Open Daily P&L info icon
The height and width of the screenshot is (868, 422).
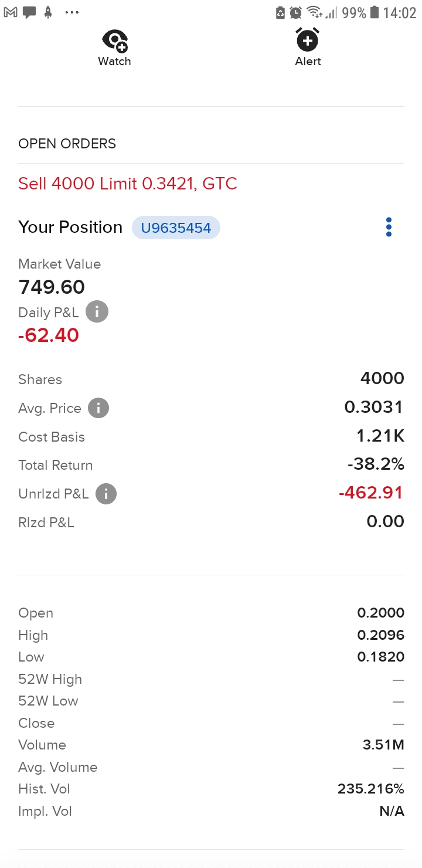(x=97, y=312)
